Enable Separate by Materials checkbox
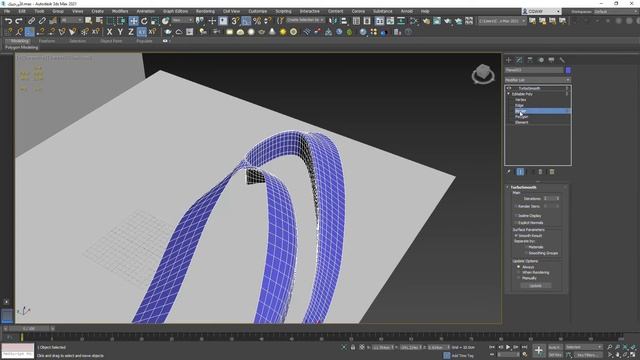 coord(526,247)
